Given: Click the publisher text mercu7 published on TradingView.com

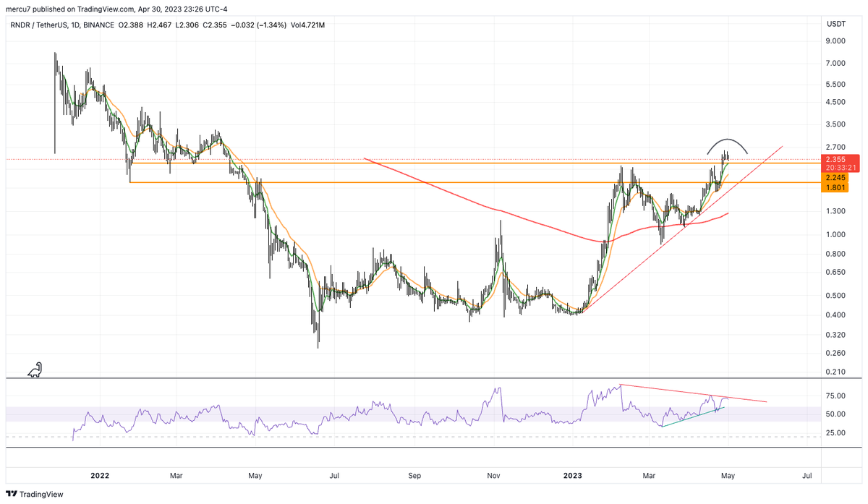Looking at the screenshot, I should 70,9.
